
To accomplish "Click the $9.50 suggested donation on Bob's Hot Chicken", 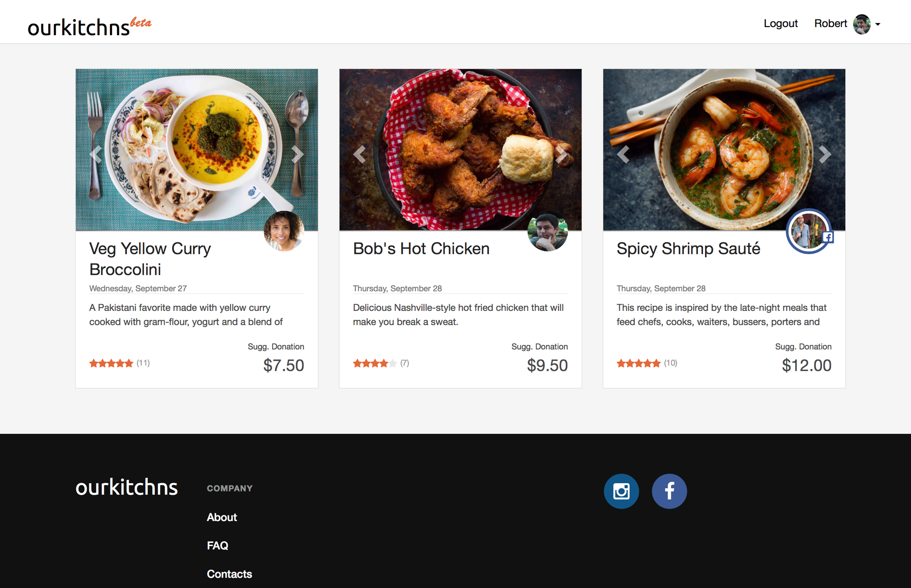I will (547, 365).
